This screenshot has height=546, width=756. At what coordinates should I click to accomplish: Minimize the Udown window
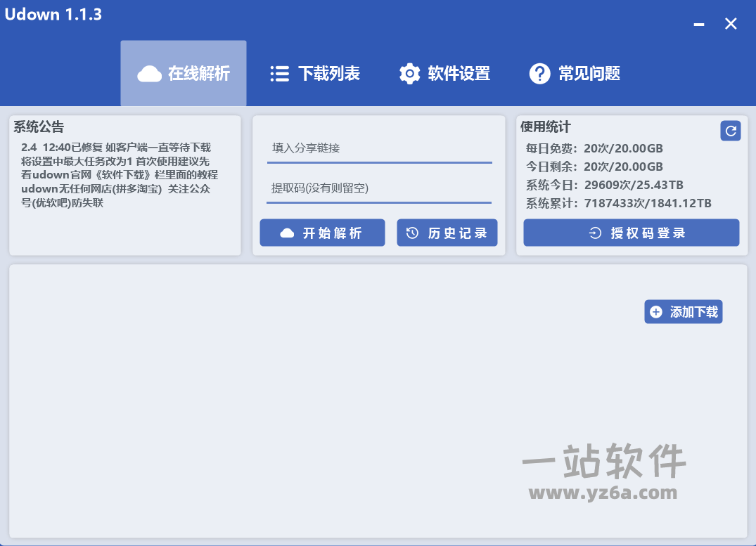coord(699,24)
